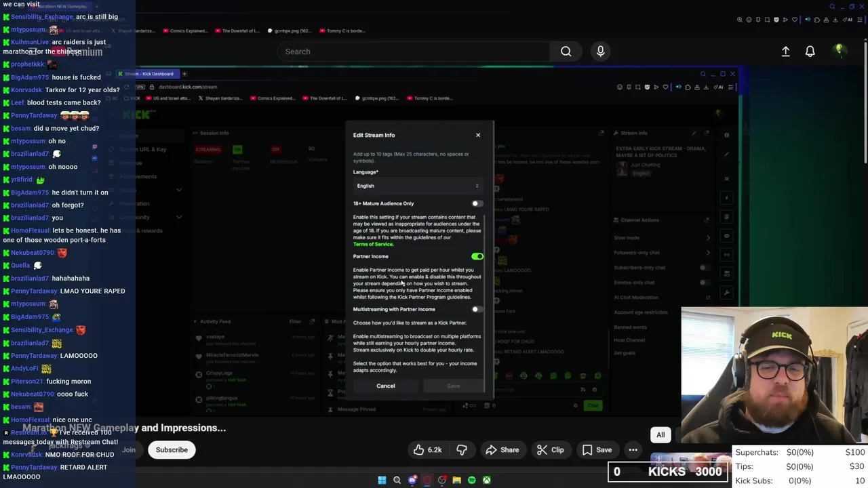Subscribe to the channel
Viewport: 868px width, 488px height.
tap(172, 450)
